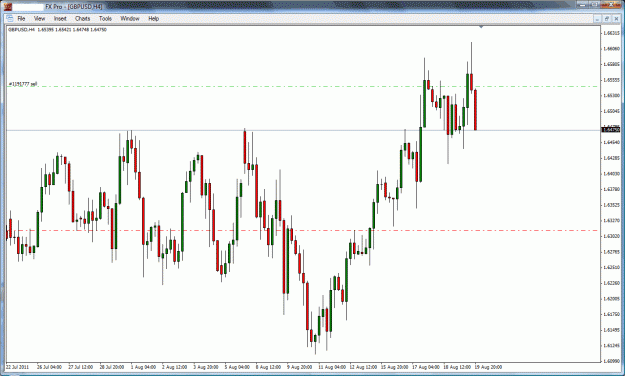Close the FX Pro main window
Viewport: 625px width, 376px height.
[611, 5]
